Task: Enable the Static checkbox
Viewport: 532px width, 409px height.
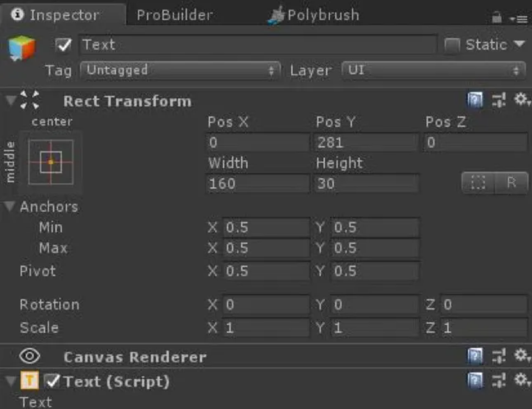Action: pyautogui.click(x=452, y=46)
